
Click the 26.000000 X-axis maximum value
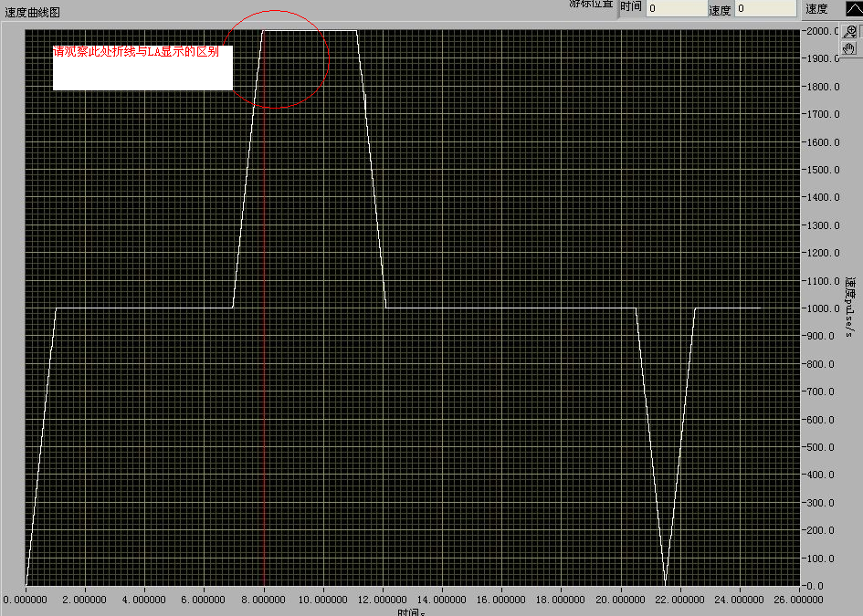798,600
